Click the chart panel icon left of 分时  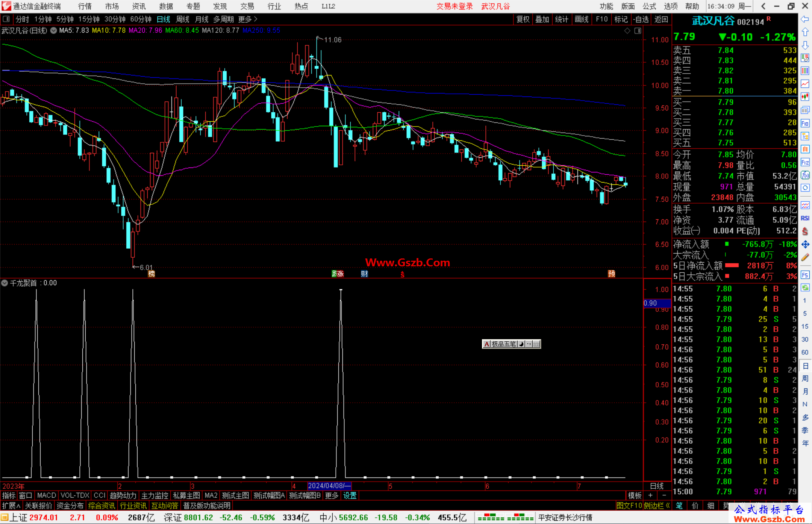[x=6, y=19]
